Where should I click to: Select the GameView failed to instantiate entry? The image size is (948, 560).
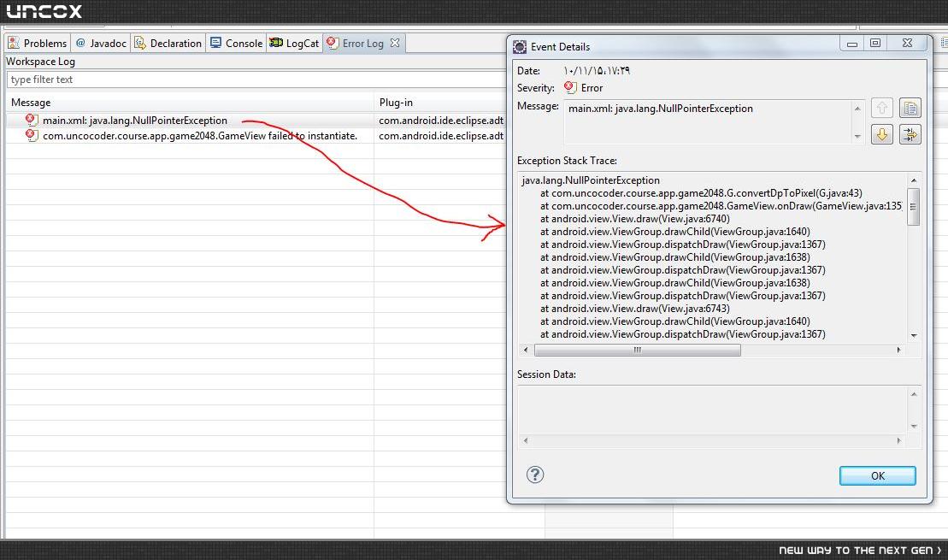click(x=199, y=135)
